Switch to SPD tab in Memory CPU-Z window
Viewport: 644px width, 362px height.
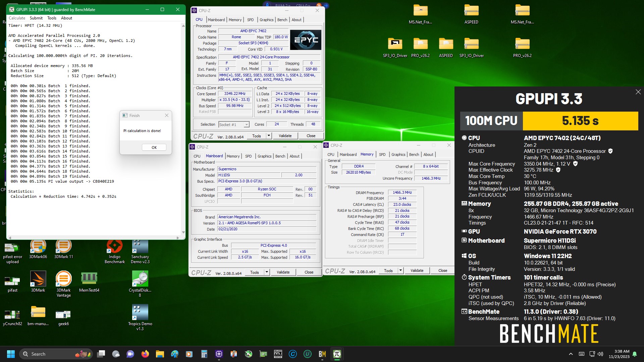click(x=382, y=155)
